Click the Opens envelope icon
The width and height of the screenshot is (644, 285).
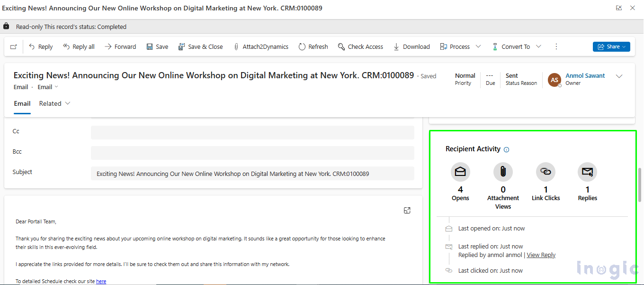click(460, 172)
